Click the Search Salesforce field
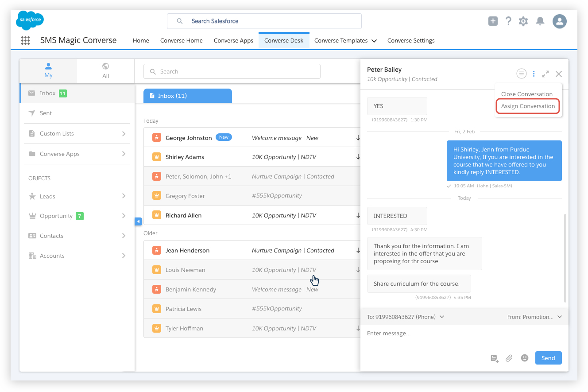The width and height of the screenshot is (588, 392). tap(264, 21)
